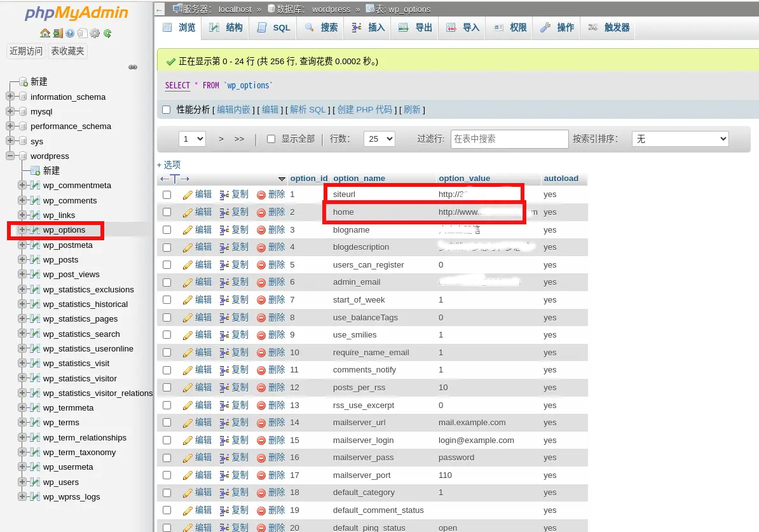
Task: Enable the 性能分析 profiling checkbox
Action: pyautogui.click(x=167, y=110)
